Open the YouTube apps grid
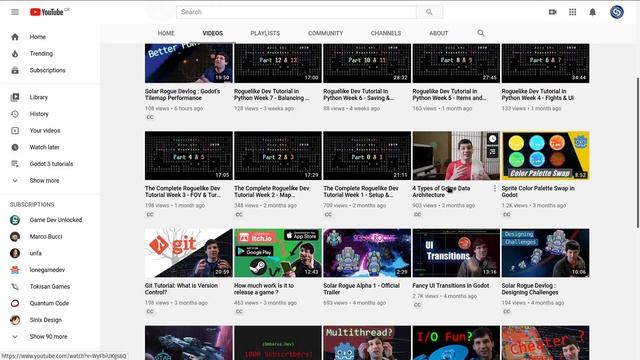The image size is (640, 360). point(573,12)
